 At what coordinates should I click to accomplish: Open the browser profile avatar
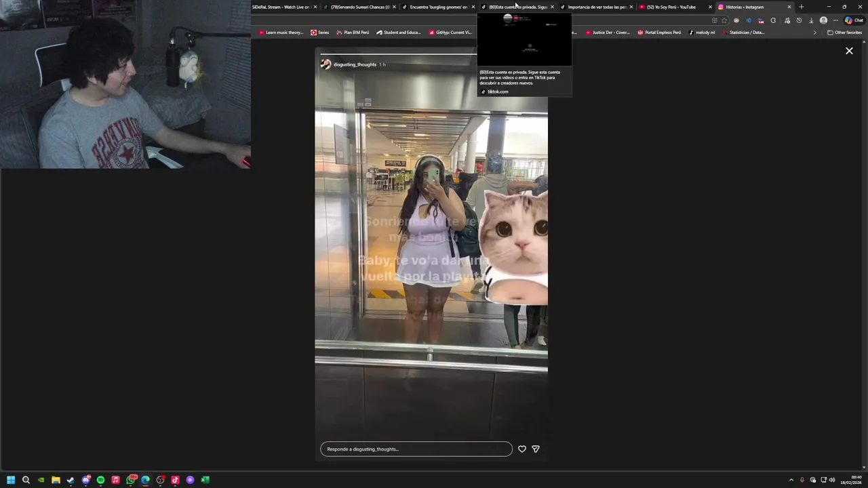(823, 20)
